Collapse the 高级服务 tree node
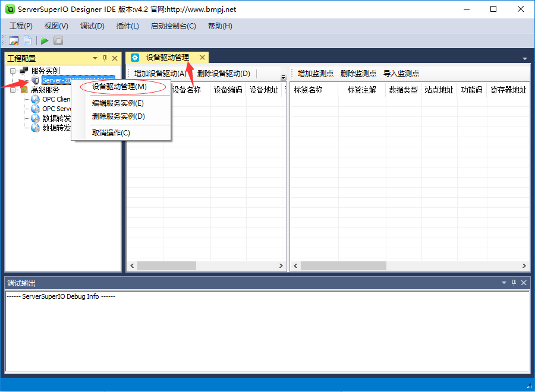 click(x=12, y=90)
